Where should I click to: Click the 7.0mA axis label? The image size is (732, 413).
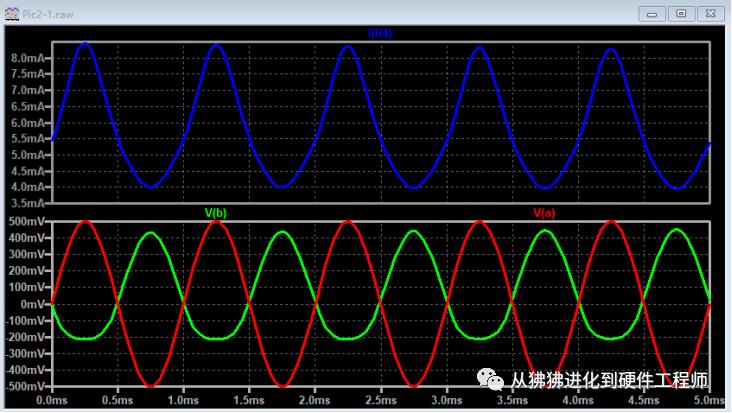pos(28,90)
